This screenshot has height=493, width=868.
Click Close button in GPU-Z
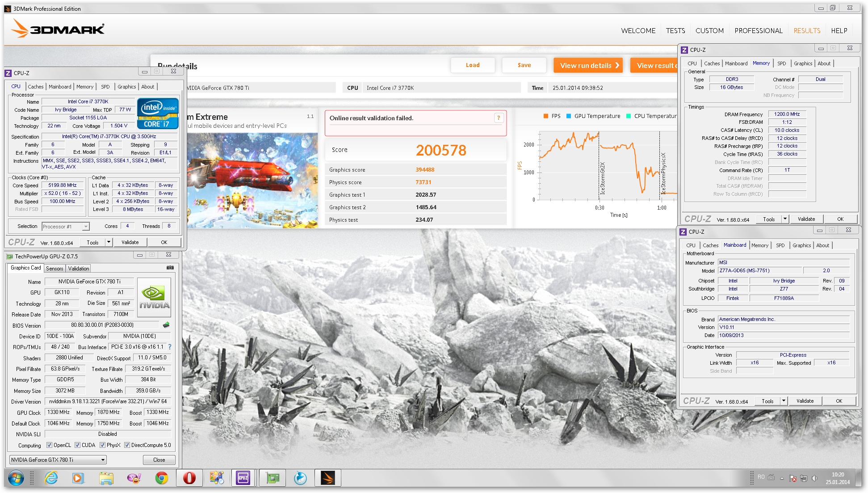159,460
